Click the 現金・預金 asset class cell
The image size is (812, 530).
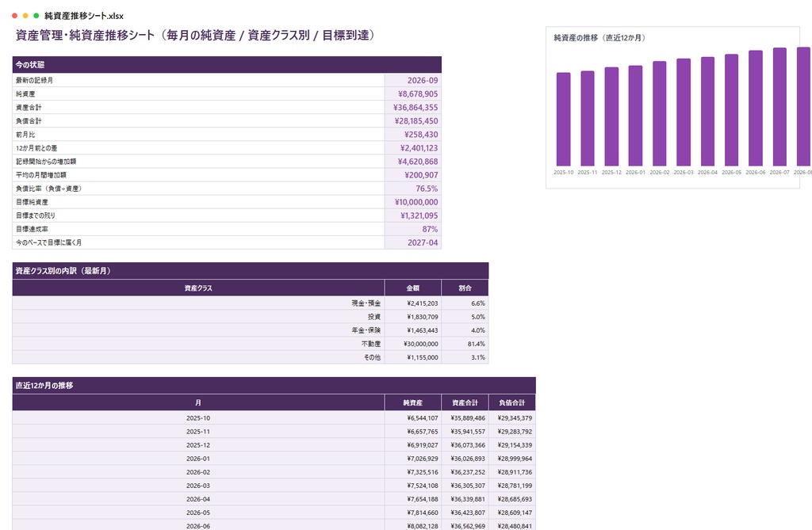(x=198, y=303)
